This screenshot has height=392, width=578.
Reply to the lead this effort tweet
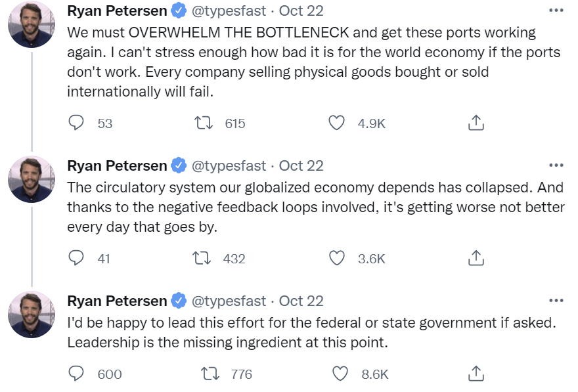click(x=77, y=374)
